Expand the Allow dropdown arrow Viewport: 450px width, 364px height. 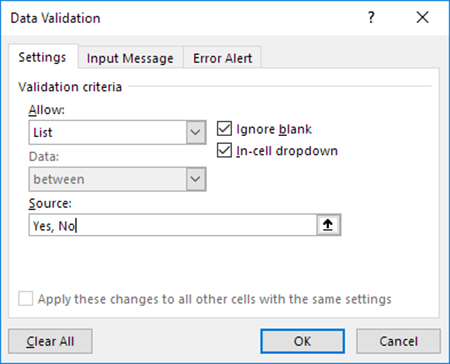(196, 132)
